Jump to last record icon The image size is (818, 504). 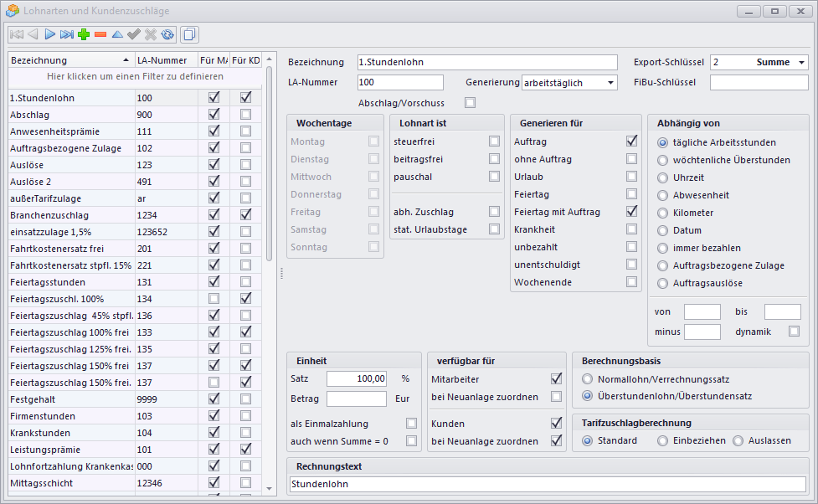66,34
